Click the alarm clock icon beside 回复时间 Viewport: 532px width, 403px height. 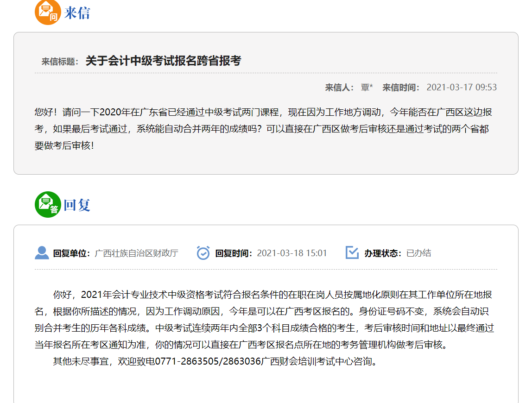(203, 253)
